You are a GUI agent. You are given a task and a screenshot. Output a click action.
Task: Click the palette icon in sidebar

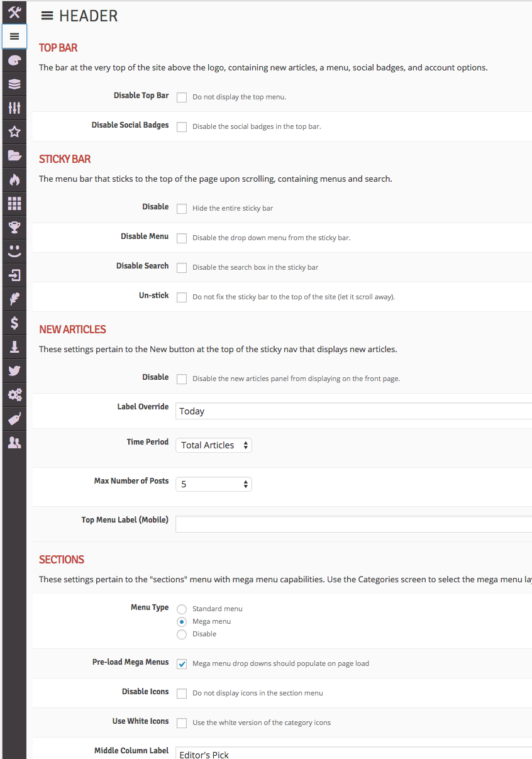[x=14, y=60]
